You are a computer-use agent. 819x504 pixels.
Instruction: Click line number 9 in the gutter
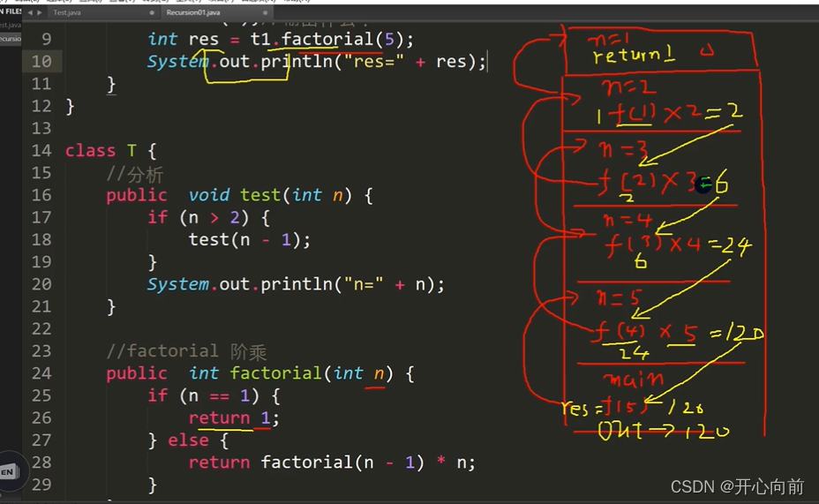coord(47,39)
